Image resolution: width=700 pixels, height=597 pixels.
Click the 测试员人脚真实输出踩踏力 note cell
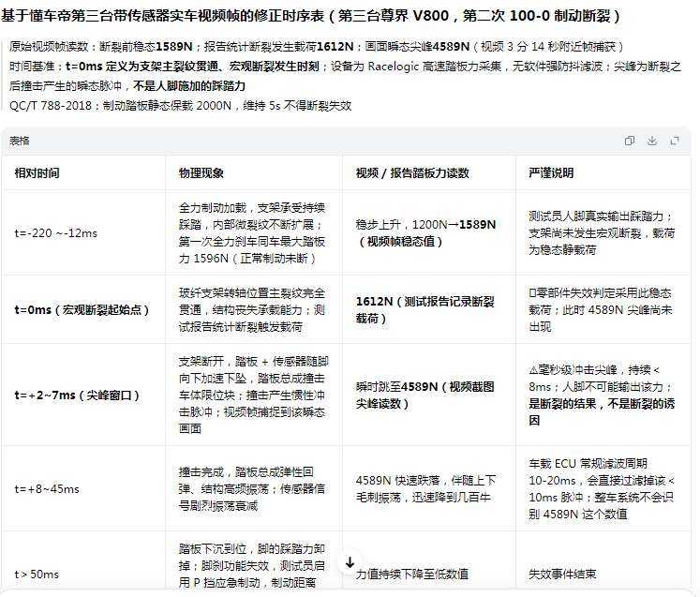point(602,233)
